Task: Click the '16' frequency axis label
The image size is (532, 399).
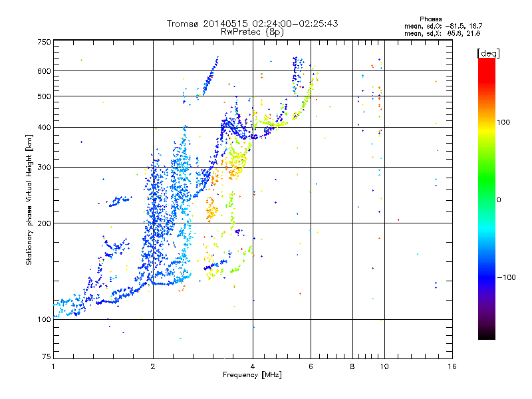Action: pyautogui.click(x=452, y=366)
